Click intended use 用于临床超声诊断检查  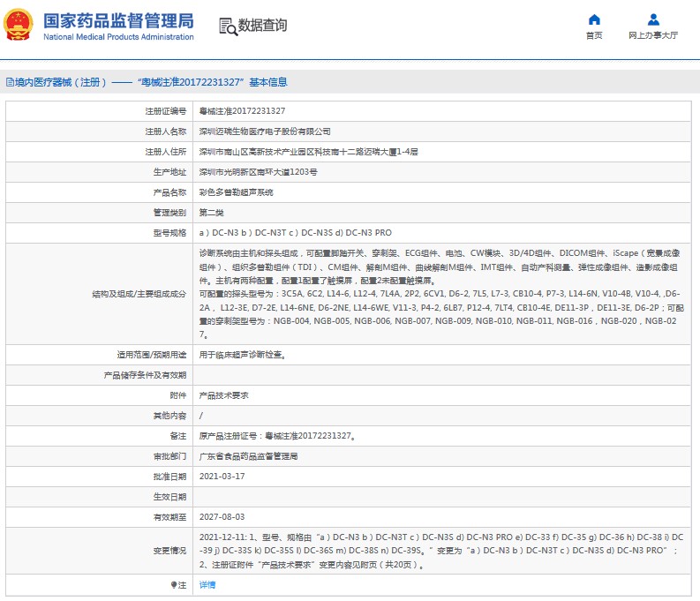pyautogui.click(x=243, y=355)
